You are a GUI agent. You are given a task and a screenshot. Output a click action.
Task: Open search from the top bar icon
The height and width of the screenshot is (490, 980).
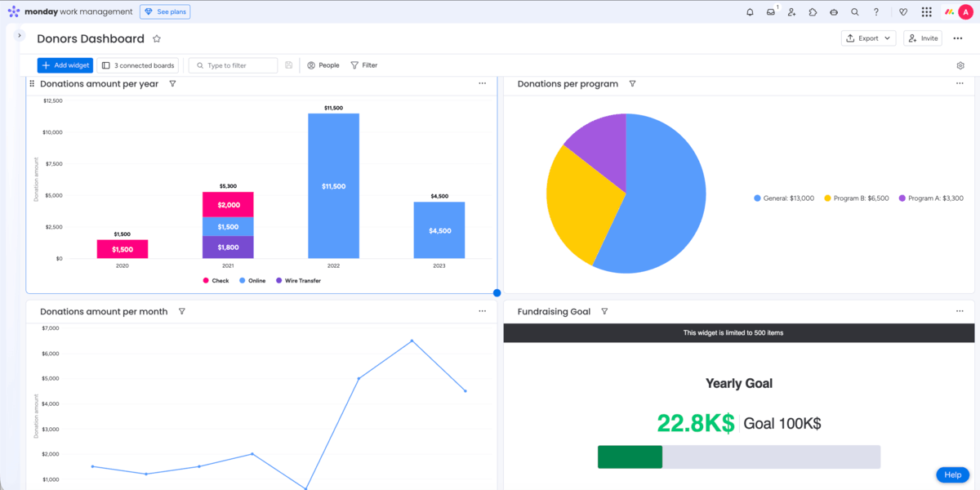[854, 11]
